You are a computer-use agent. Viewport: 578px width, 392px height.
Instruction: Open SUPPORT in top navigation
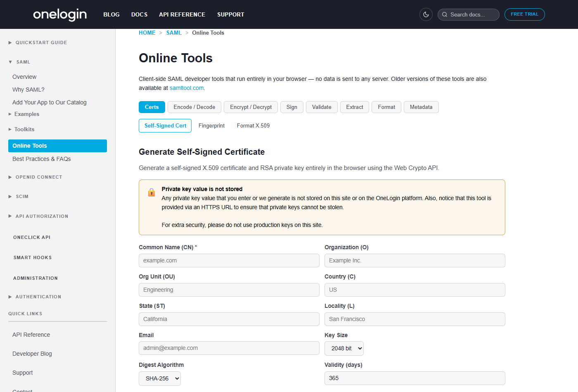coord(231,14)
